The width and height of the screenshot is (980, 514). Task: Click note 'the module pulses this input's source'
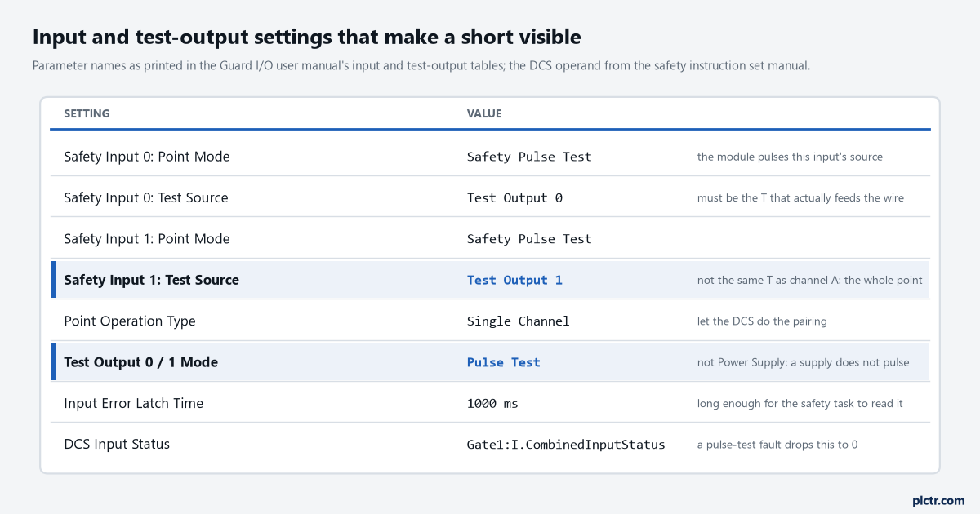[790, 157]
